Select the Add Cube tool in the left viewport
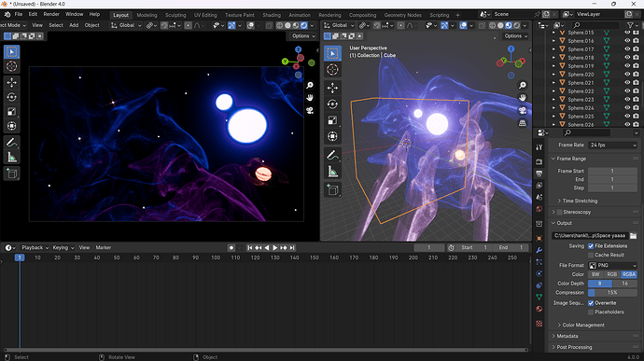Image resolution: width=644 pixels, height=361 pixels. click(x=11, y=174)
